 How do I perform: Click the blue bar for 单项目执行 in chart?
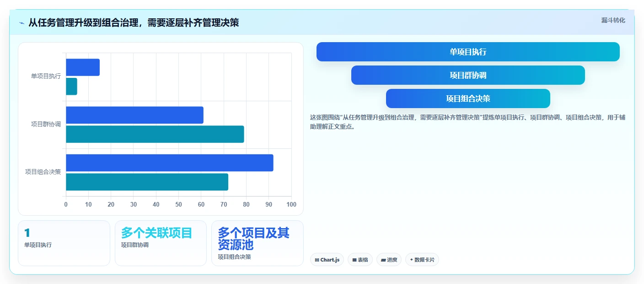point(83,67)
